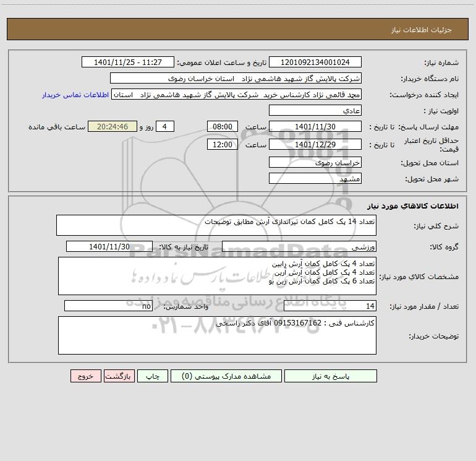Click the announcement date field 1401/11/25 - 11:27
The height and width of the screenshot is (461, 476).
coord(128,62)
